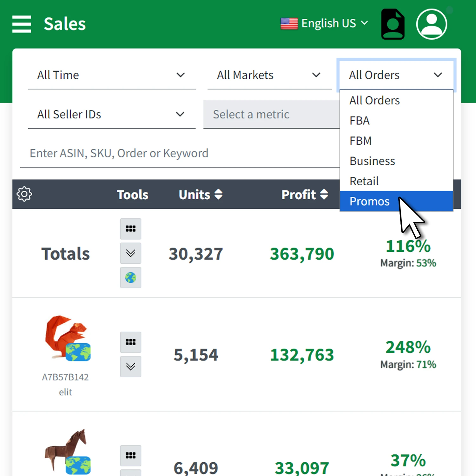Screen dimensions: 476x476
Task: Click the Tools column header
Action: pos(132,195)
